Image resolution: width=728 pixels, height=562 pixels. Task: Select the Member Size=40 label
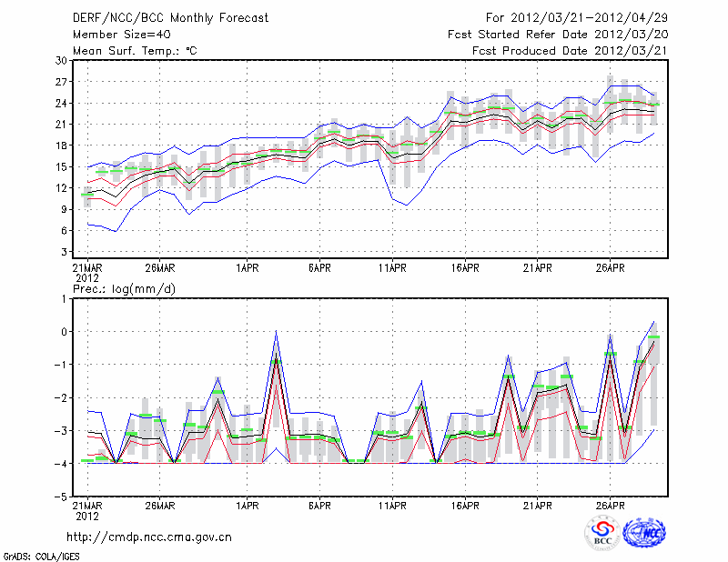[x=114, y=35]
